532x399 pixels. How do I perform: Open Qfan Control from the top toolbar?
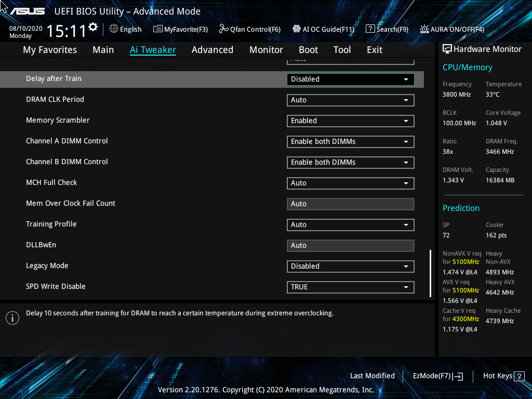click(249, 29)
